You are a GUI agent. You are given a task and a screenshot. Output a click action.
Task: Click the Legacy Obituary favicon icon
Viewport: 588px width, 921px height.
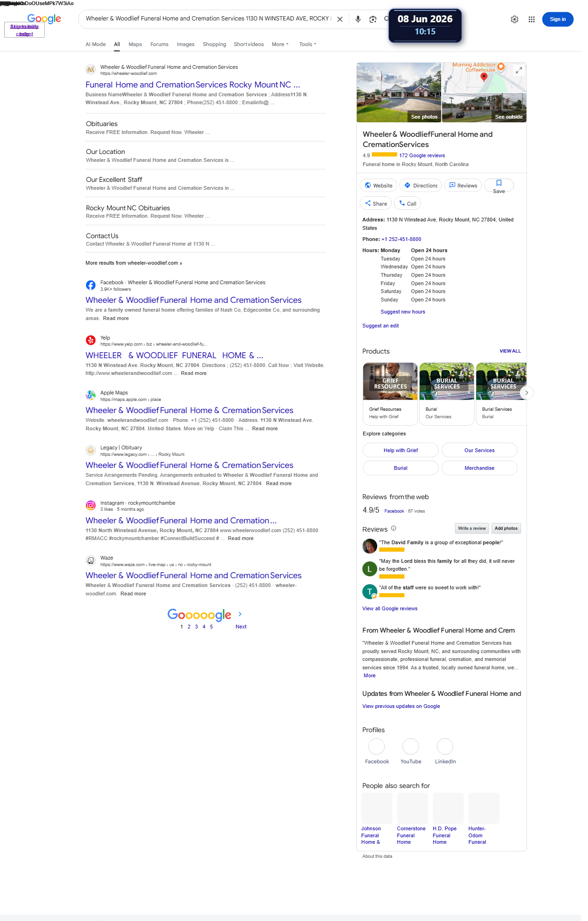tap(91, 450)
